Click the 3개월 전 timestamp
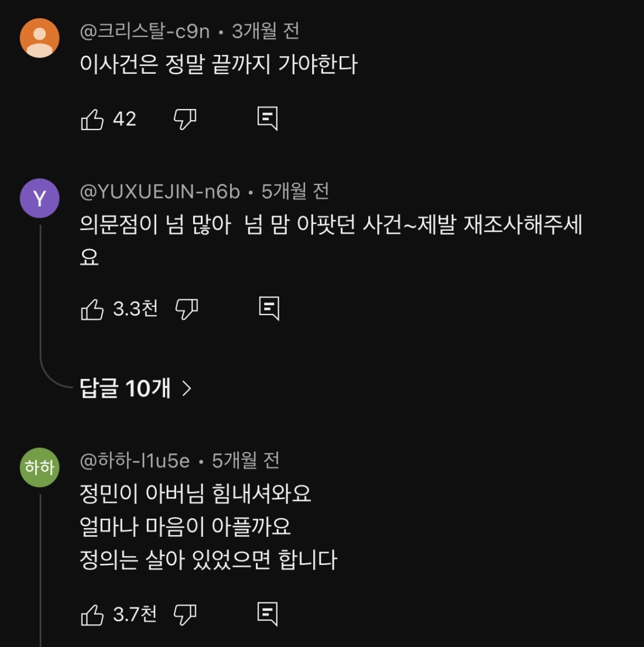 (x=265, y=31)
